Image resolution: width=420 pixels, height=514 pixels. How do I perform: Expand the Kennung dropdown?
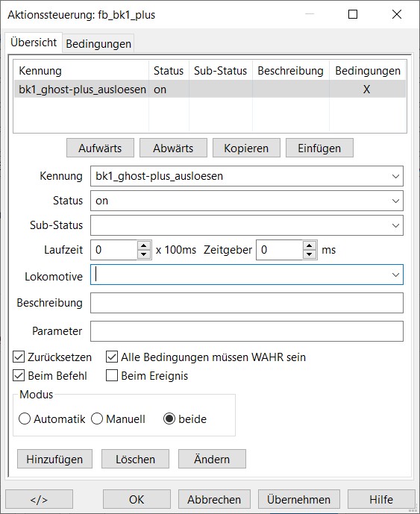(x=395, y=176)
